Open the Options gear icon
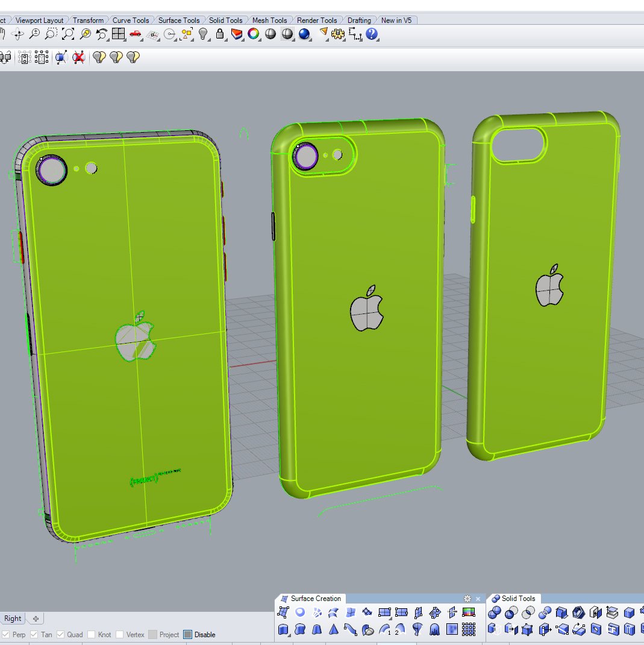 coord(338,34)
